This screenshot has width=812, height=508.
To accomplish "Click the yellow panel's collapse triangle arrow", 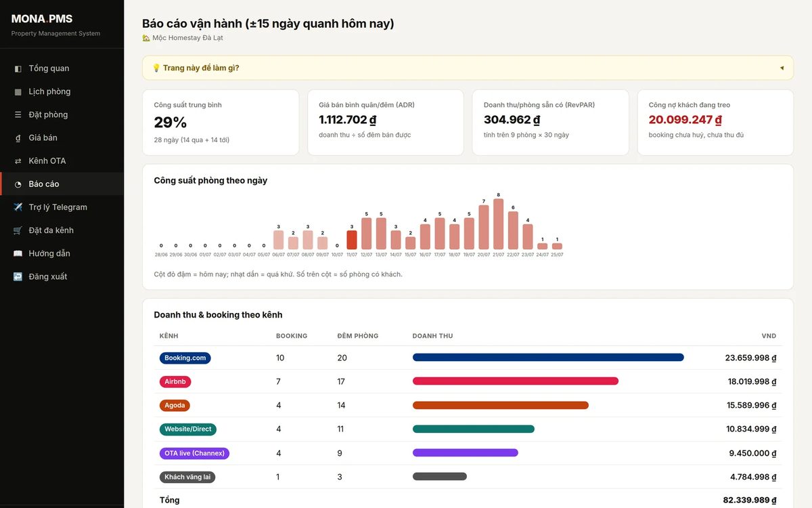I will point(782,68).
